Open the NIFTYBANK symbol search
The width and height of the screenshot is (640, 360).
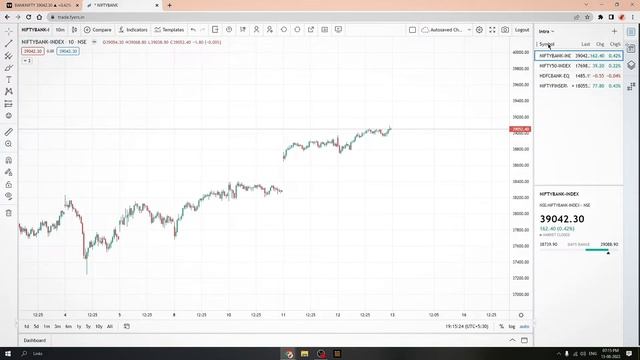36,30
